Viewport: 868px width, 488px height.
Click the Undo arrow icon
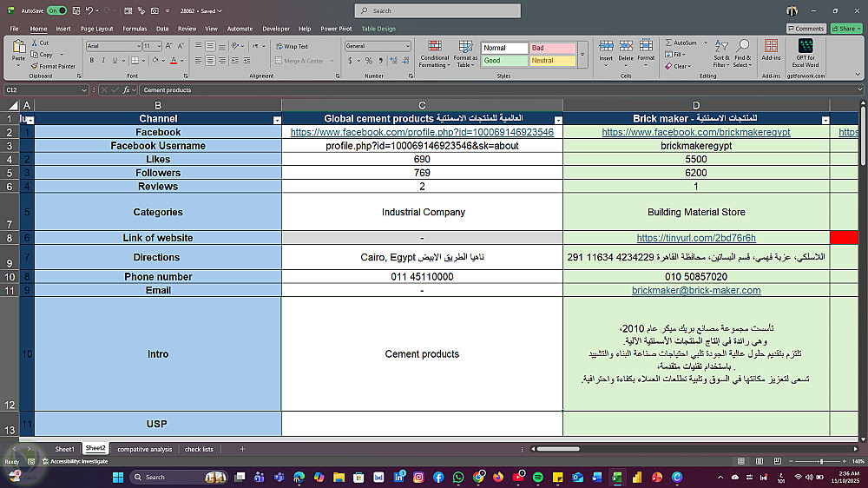click(x=89, y=10)
